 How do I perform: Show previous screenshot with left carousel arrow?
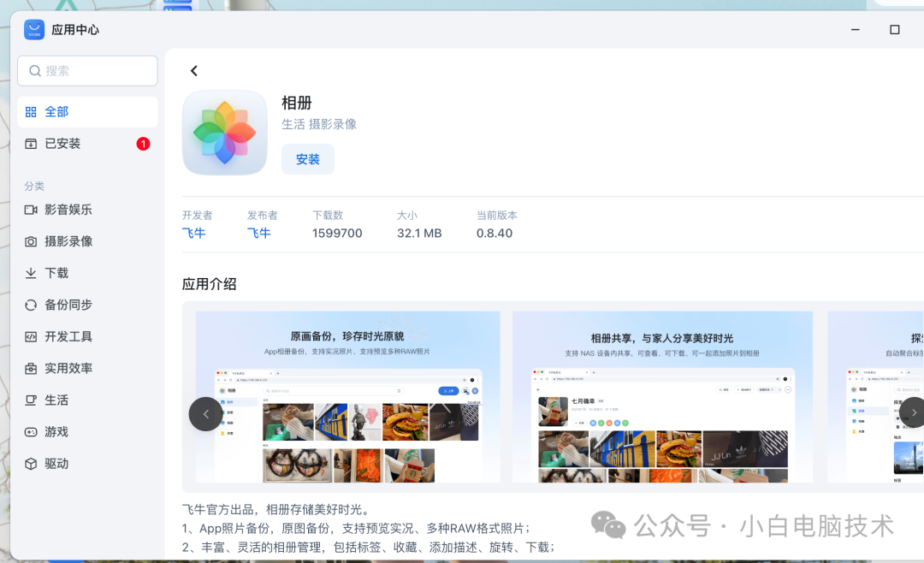[205, 414]
